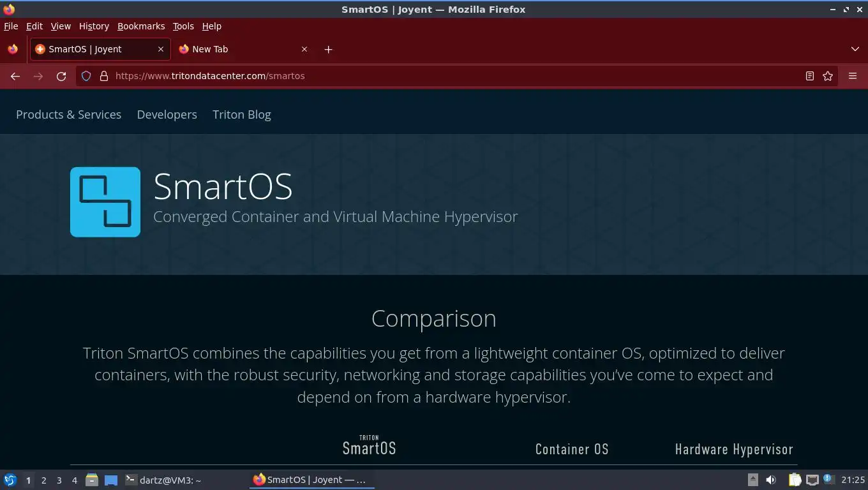Open the View menu
This screenshot has height=490, width=868.
tap(61, 26)
